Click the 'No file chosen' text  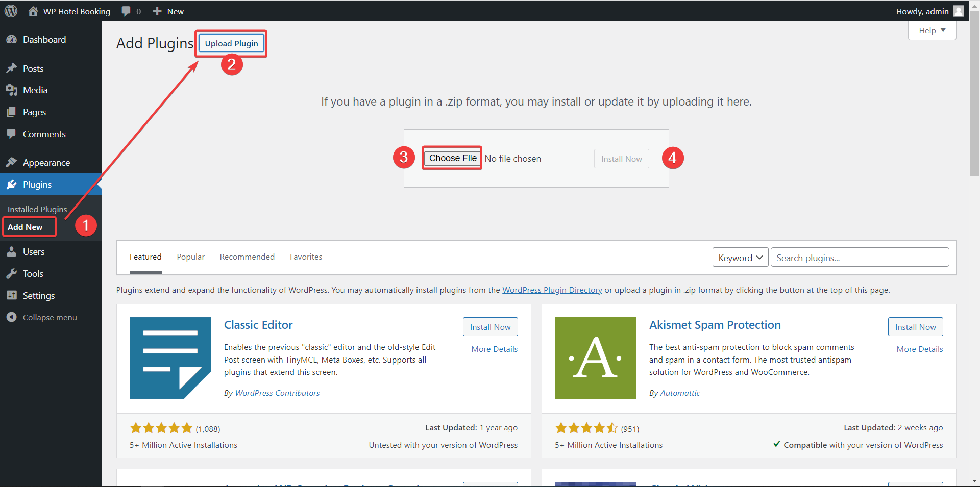tap(512, 159)
